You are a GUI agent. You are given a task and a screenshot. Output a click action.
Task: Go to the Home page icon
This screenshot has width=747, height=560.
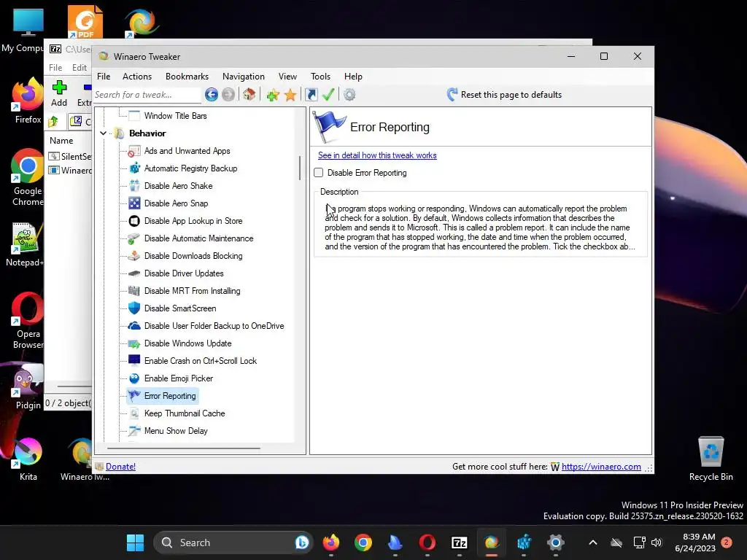coord(249,95)
